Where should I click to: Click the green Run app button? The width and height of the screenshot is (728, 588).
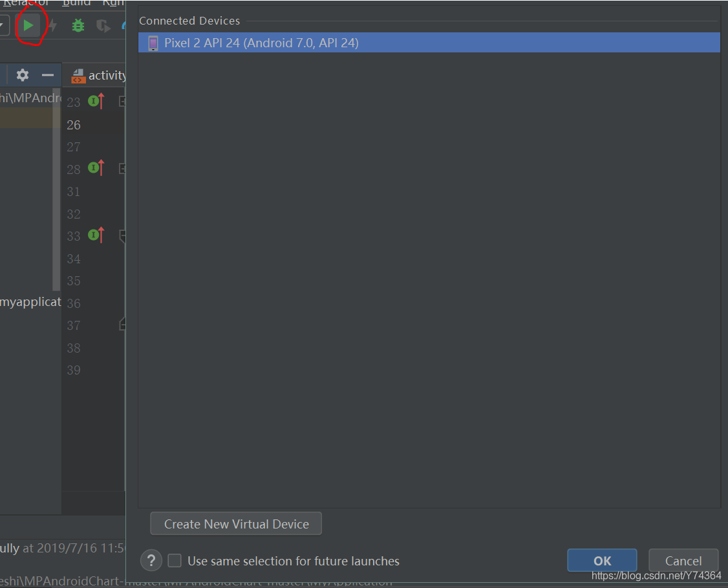(28, 26)
